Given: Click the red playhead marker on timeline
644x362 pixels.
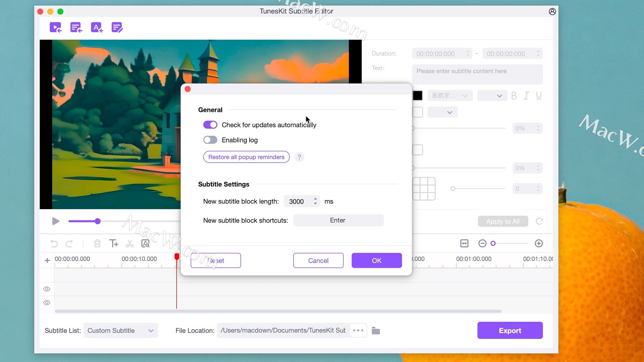Looking at the screenshot, I should click(177, 257).
